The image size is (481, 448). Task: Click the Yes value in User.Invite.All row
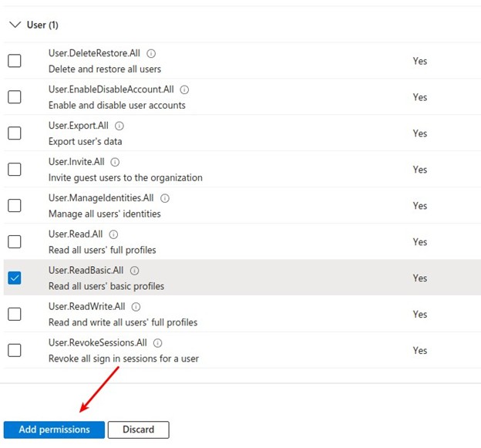[x=419, y=170]
